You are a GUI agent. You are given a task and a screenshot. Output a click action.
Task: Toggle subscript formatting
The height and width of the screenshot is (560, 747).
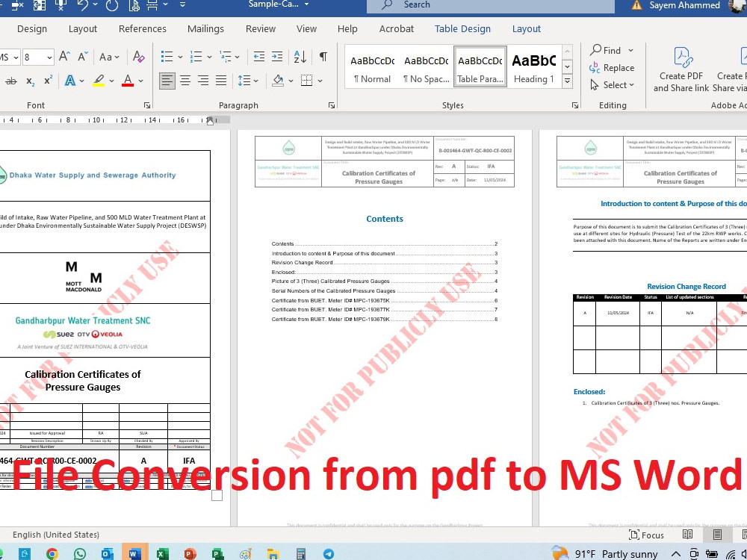pyautogui.click(x=30, y=81)
